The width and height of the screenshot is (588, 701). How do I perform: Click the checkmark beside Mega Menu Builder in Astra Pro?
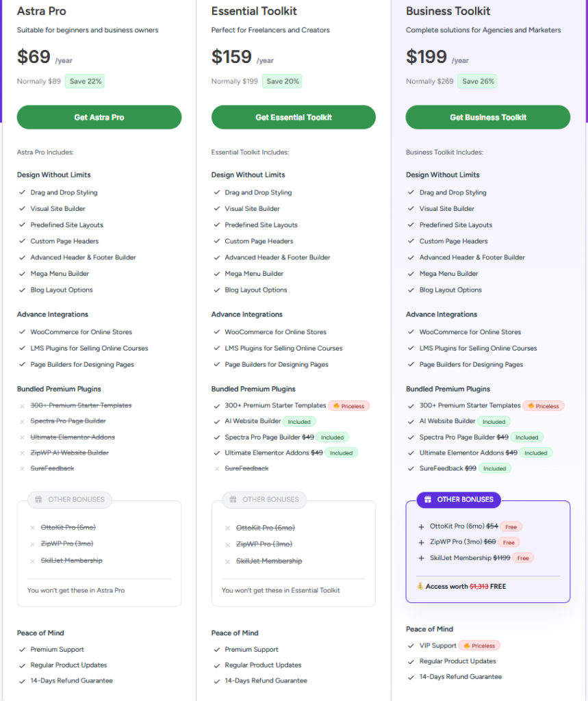pos(23,274)
